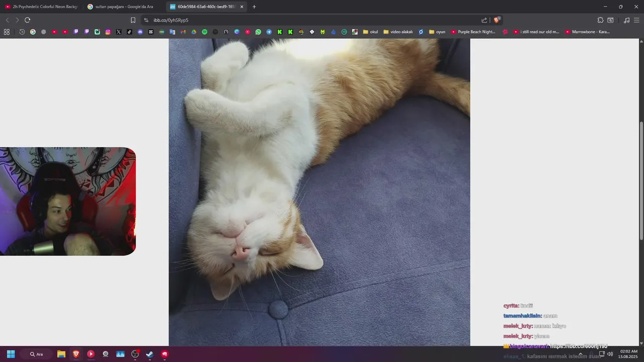Close the active ibb.co tab
Screen dimensions: 644x362
pyautogui.click(x=242, y=7)
